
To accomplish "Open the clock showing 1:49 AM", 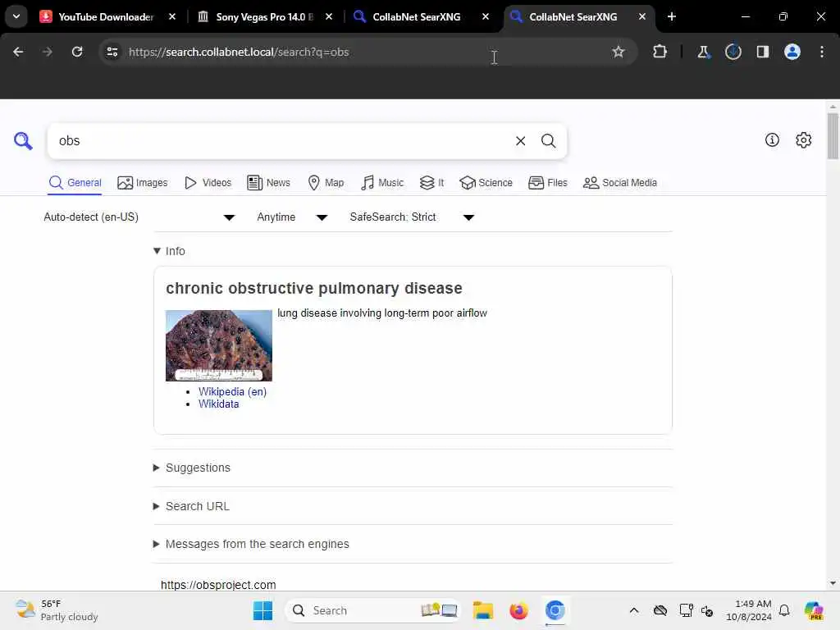I will point(748,610).
